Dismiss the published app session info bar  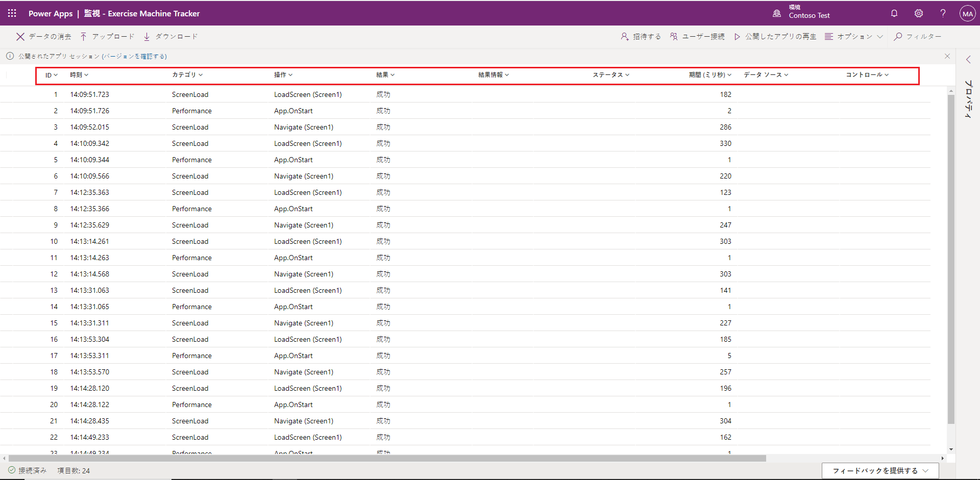947,56
